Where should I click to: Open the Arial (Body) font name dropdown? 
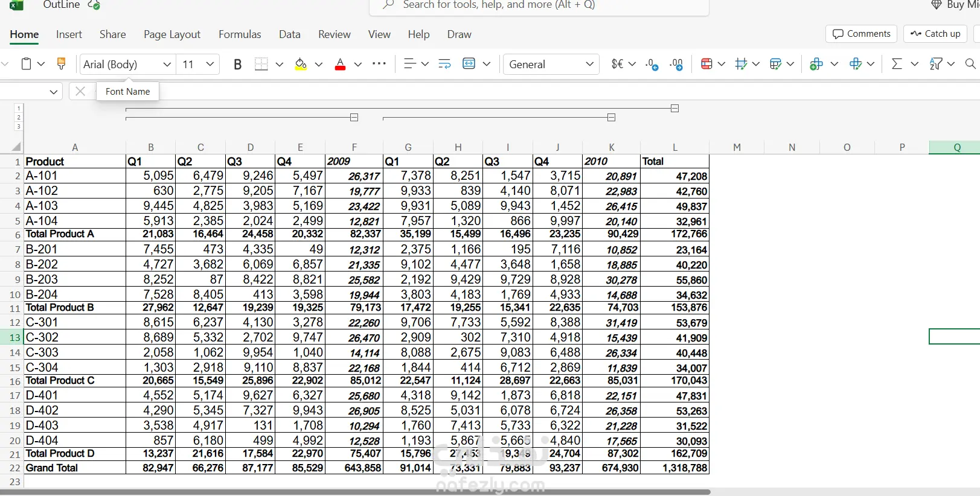tap(167, 64)
